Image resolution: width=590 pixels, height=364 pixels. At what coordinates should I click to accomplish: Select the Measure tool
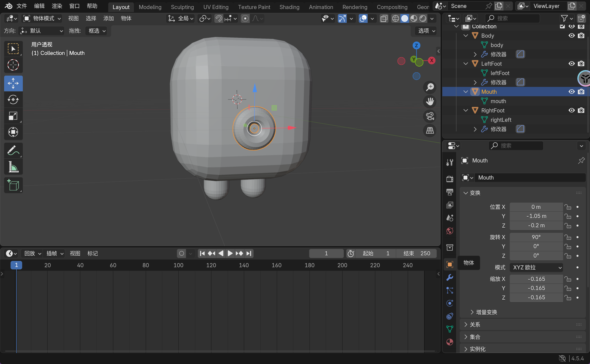(x=13, y=167)
